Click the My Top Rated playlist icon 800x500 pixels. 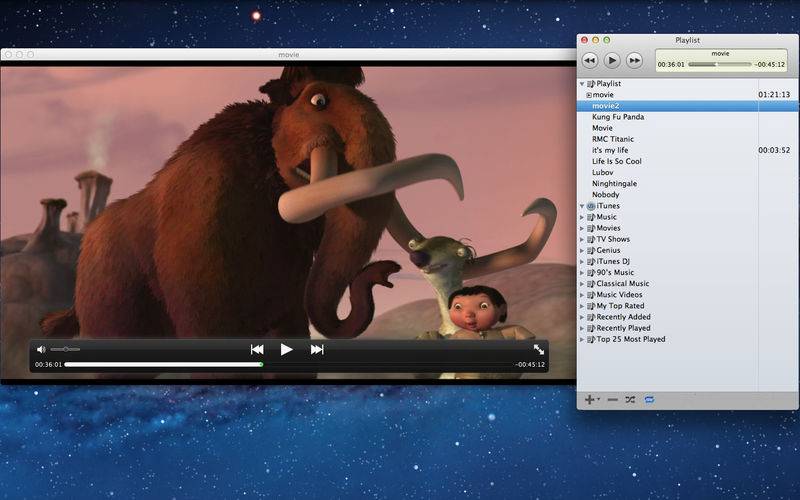[591, 306]
